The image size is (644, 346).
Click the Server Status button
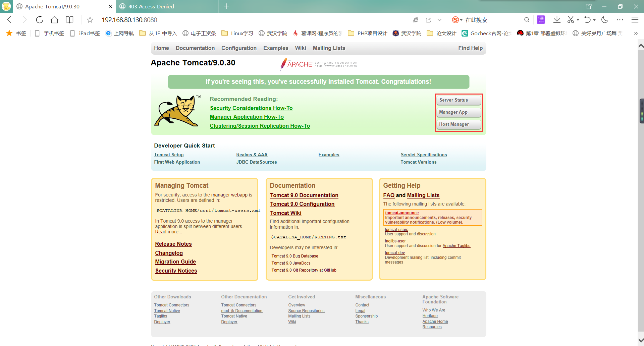459,100
